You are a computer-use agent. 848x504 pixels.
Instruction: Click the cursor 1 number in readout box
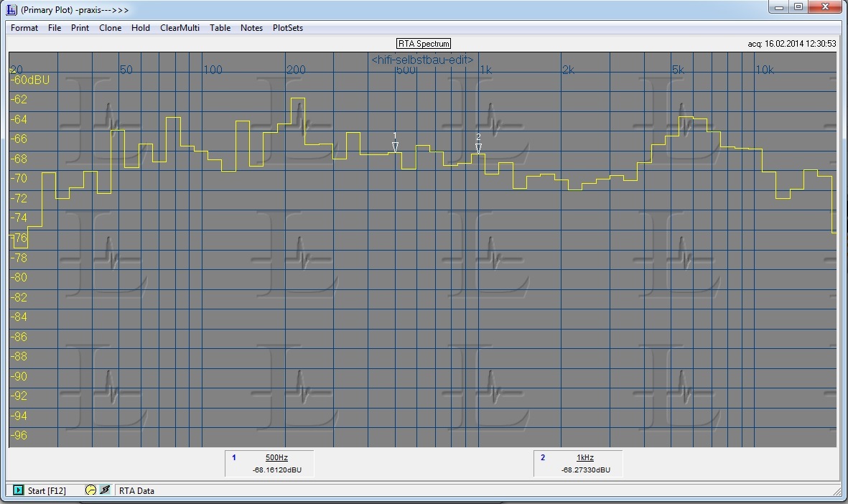[233, 457]
